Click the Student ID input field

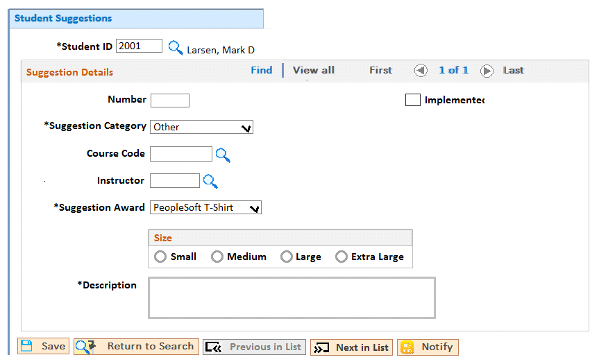(139, 46)
